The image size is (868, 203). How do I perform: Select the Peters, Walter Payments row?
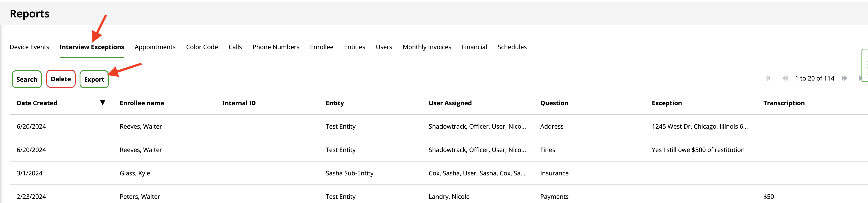(x=140, y=197)
